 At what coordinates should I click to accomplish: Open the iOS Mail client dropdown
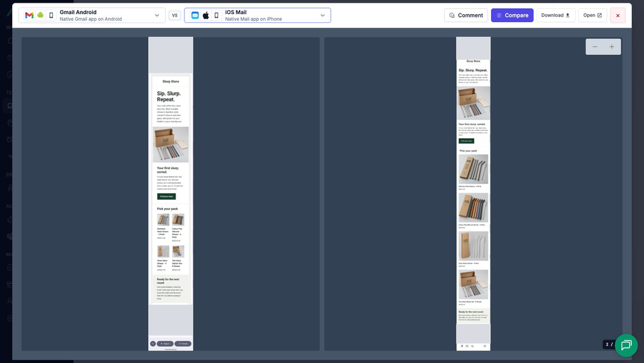tap(258, 15)
